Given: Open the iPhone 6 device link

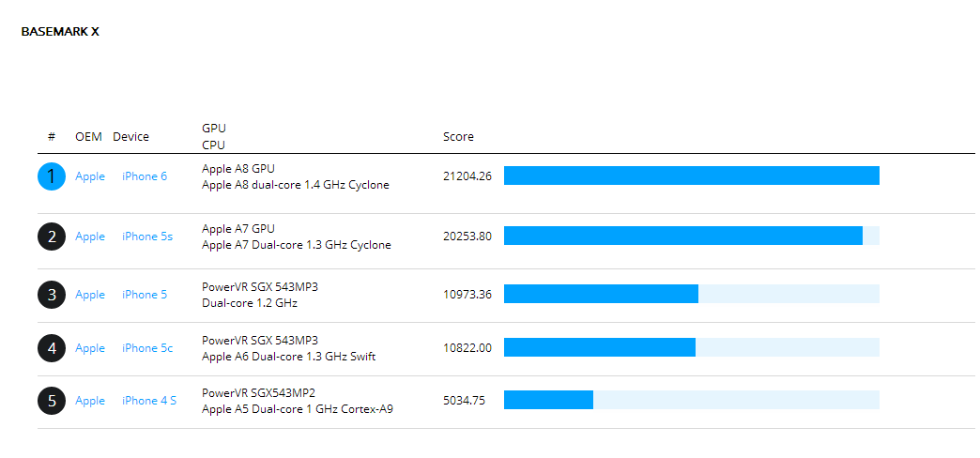Looking at the screenshot, I should pyautogui.click(x=145, y=176).
